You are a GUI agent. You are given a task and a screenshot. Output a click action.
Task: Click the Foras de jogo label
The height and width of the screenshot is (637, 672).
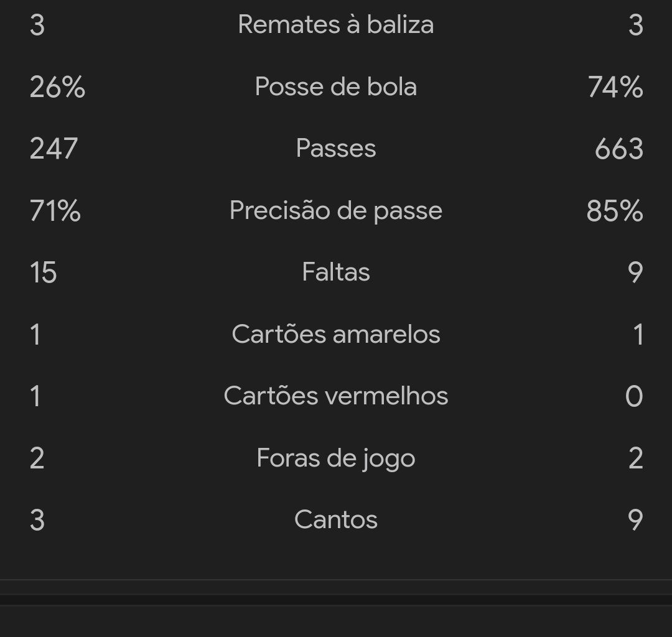click(335, 458)
